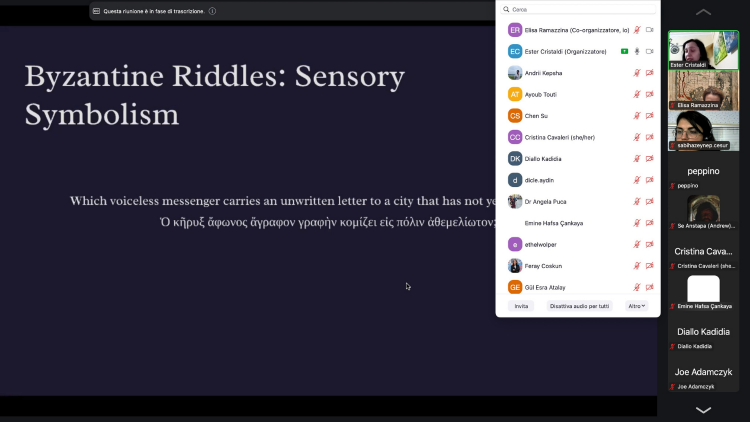This screenshot has width=750, height=422.
Task: Click Disattiva audio per tutti button
Action: 579,306
